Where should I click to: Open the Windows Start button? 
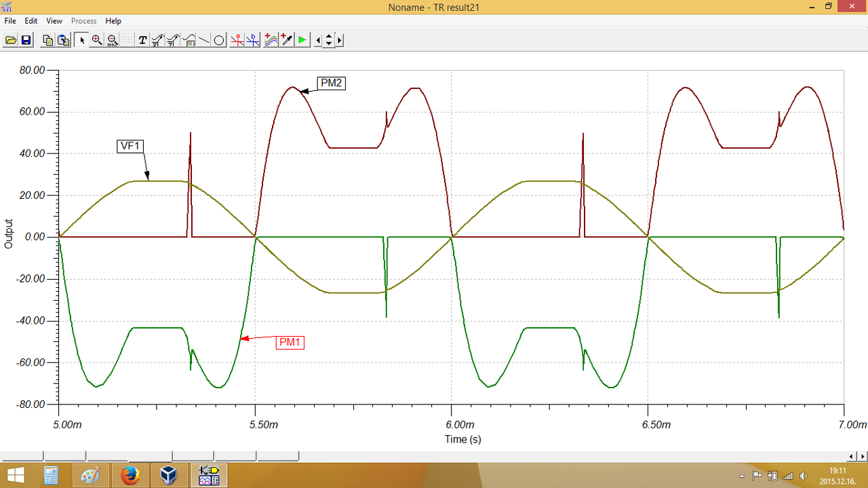[x=15, y=475]
